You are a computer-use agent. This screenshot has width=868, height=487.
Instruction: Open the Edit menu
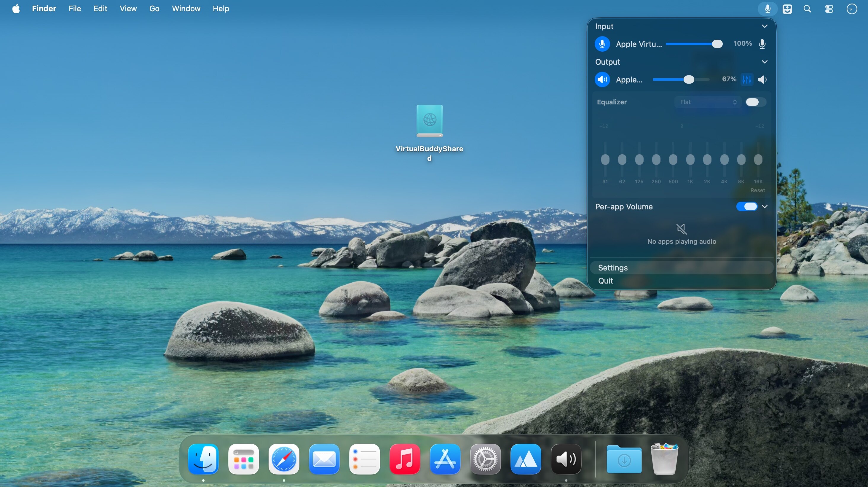pyautogui.click(x=100, y=8)
